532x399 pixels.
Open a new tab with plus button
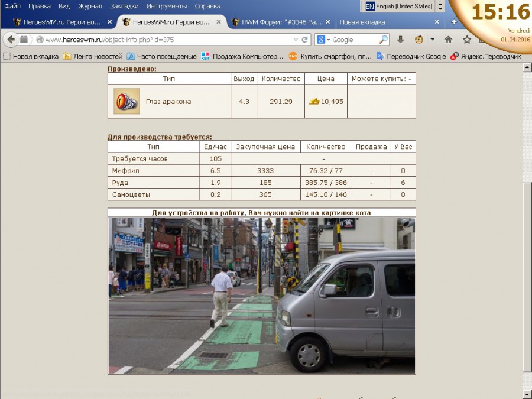pos(454,22)
